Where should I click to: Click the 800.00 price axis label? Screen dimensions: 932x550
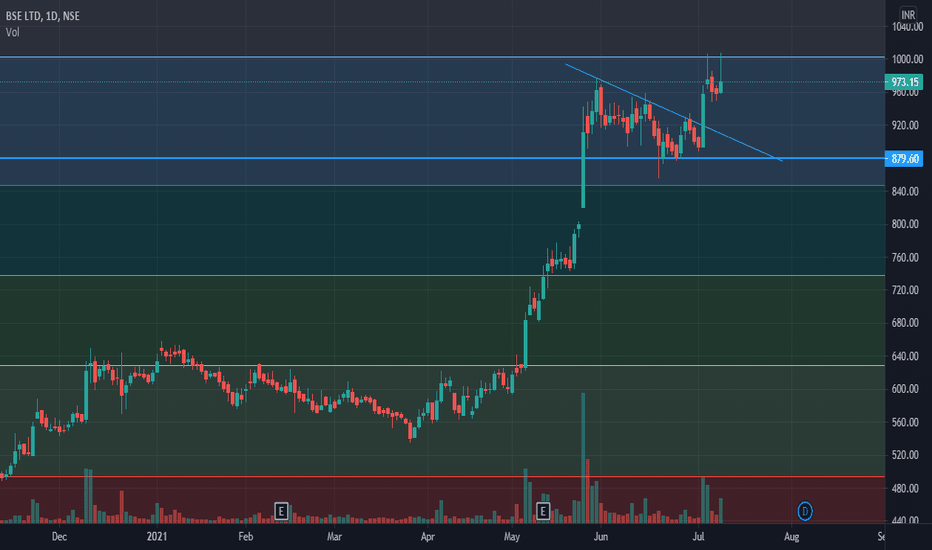click(905, 224)
